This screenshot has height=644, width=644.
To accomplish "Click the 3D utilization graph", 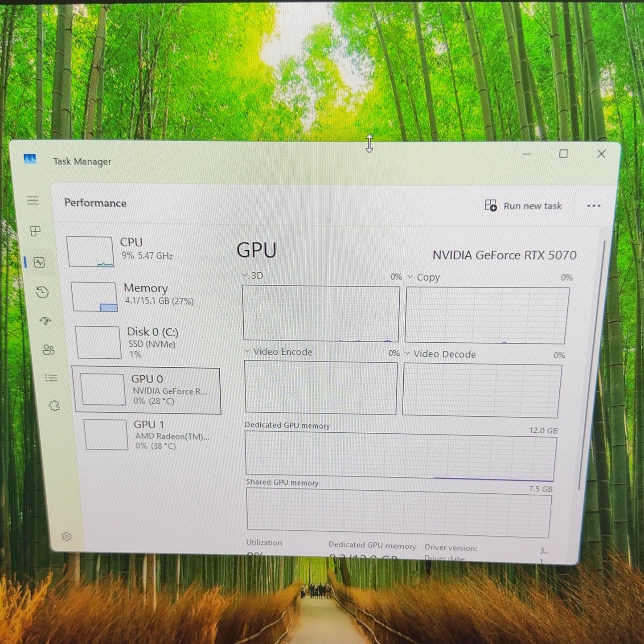I will pos(321,314).
